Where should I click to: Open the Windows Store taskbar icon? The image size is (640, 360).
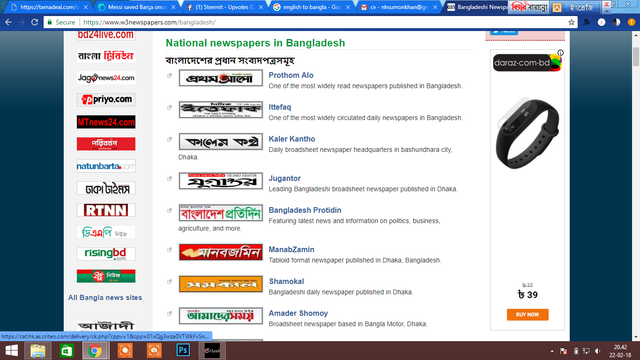[67, 351]
